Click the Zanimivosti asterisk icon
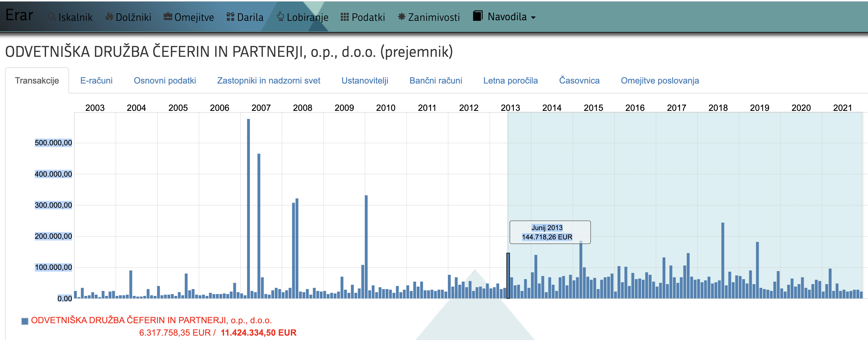Viewport: 868px width, 340px height. pos(401,16)
